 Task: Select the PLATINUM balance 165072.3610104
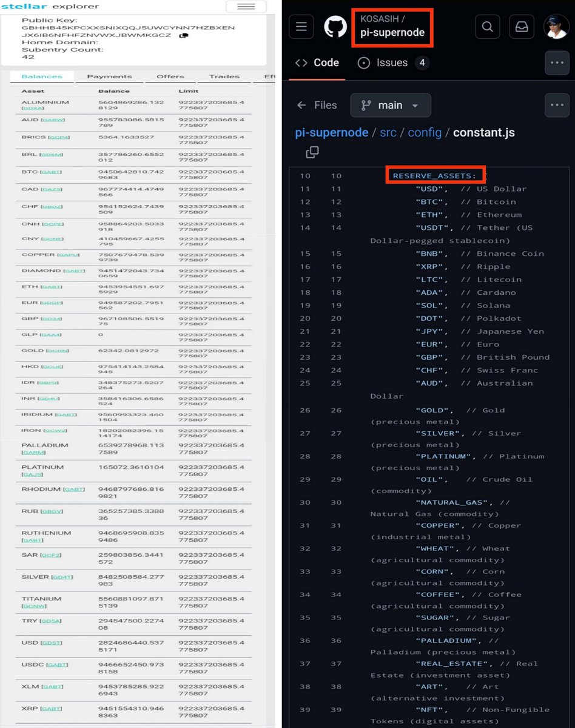point(130,467)
